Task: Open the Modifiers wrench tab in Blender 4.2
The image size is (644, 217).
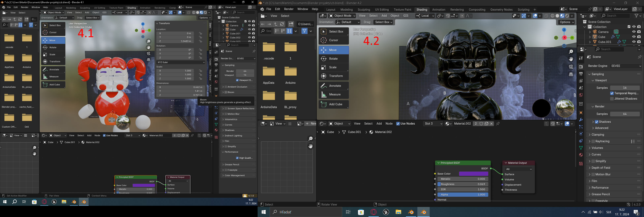Action: tap(581, 120)
